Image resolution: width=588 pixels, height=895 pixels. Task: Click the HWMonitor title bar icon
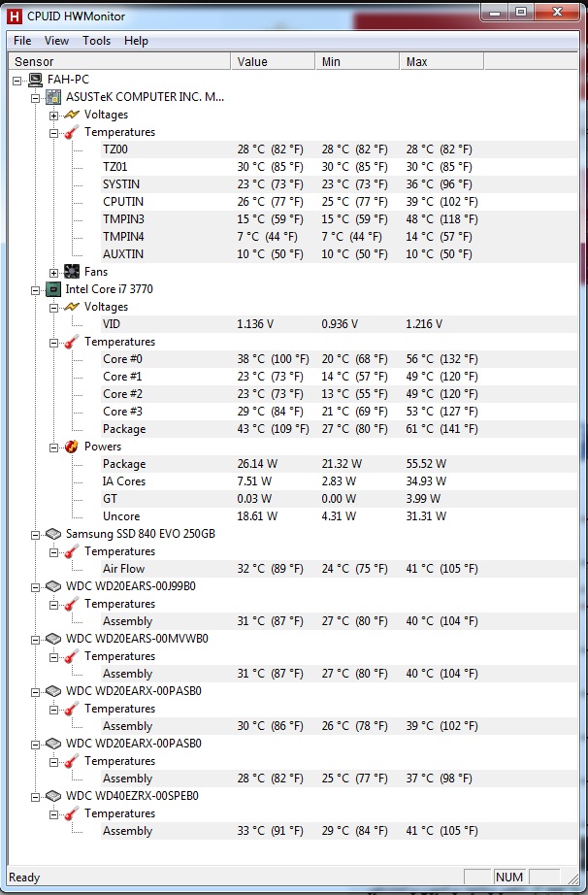tap(14, 16)
